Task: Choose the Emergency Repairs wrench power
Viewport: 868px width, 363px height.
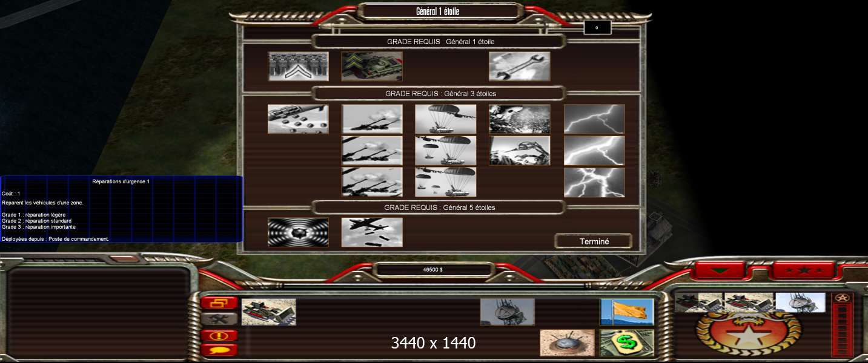Action: point(520,67)
